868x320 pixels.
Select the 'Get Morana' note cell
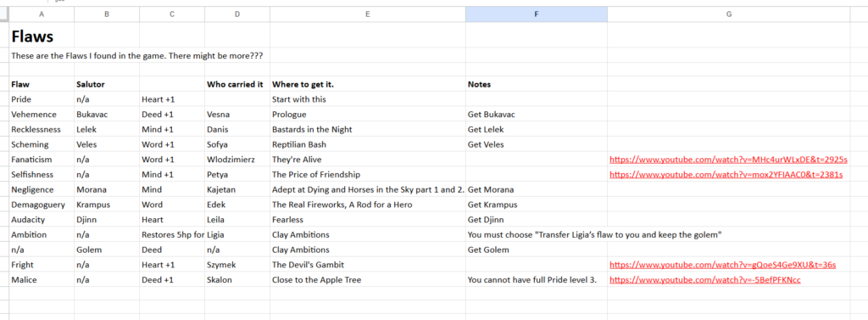coord(537,189)
